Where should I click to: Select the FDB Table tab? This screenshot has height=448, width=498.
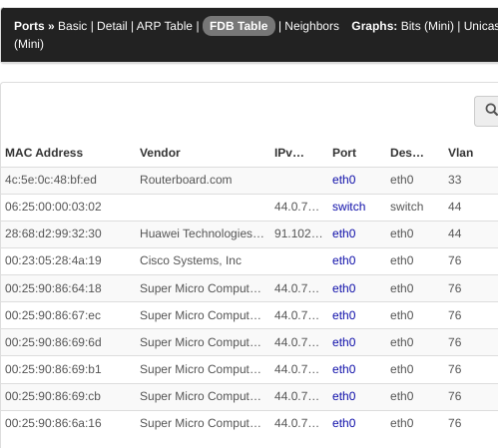click(239, 26)
